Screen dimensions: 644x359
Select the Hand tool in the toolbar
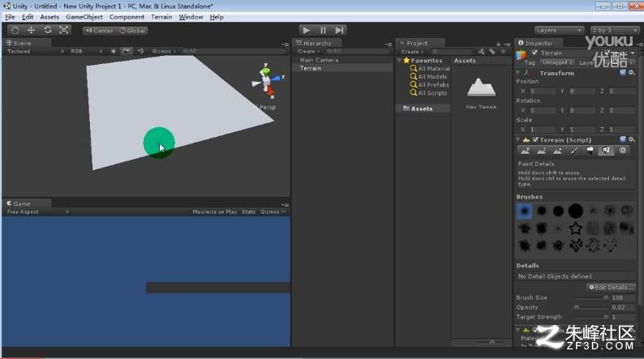(x=15, y=30)
